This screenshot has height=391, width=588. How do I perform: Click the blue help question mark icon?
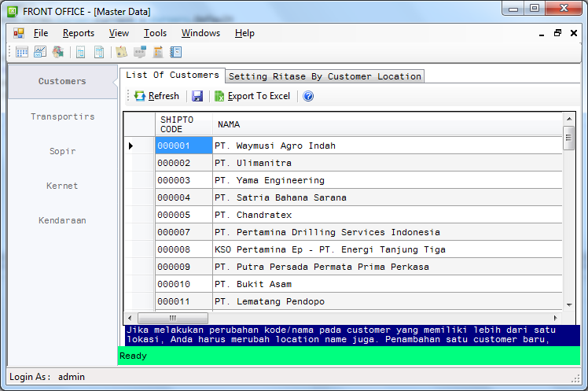(308, 96)
